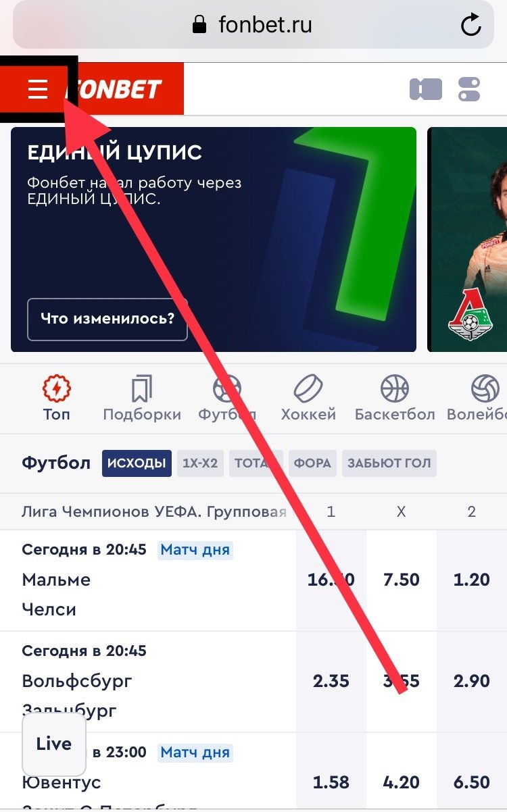Open the hamburger menu icon
Screen dimensions: 507x812
(x=38, y=88)
